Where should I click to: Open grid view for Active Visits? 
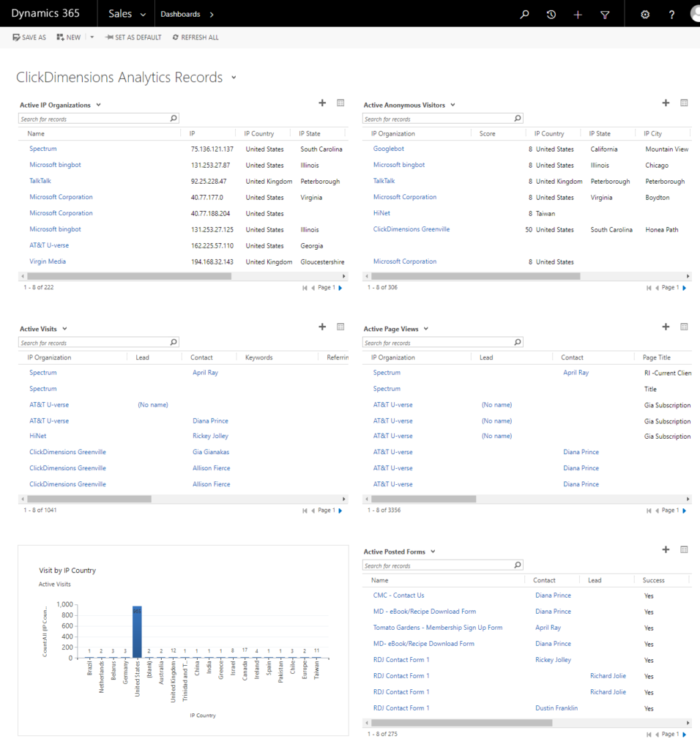(x=340, y=327)
